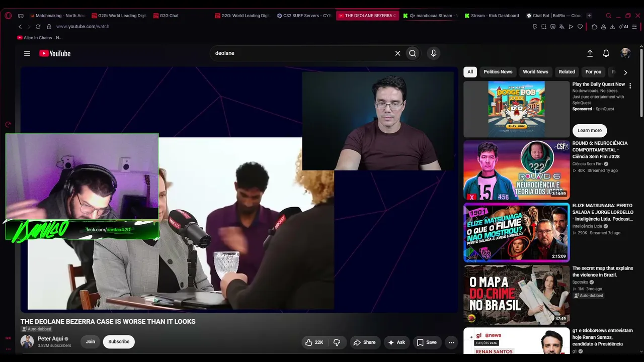Open the Ask AI button
Viewport: 644px width, 362px height.
[396, 342]
